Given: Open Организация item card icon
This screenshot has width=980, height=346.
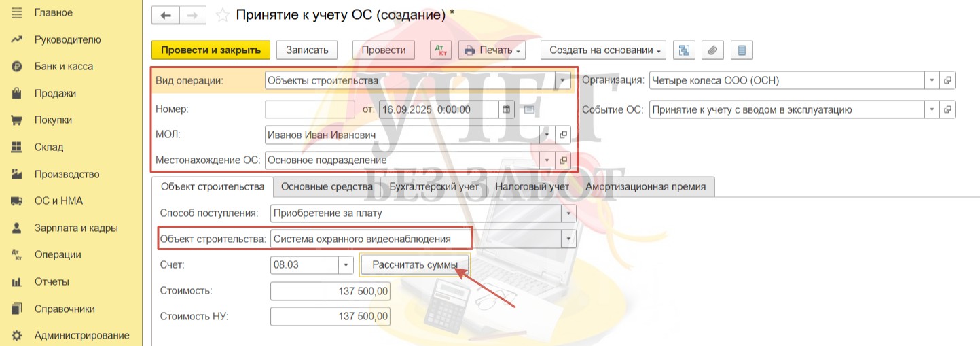Looking at the screenshot, I should click(948, 80).
